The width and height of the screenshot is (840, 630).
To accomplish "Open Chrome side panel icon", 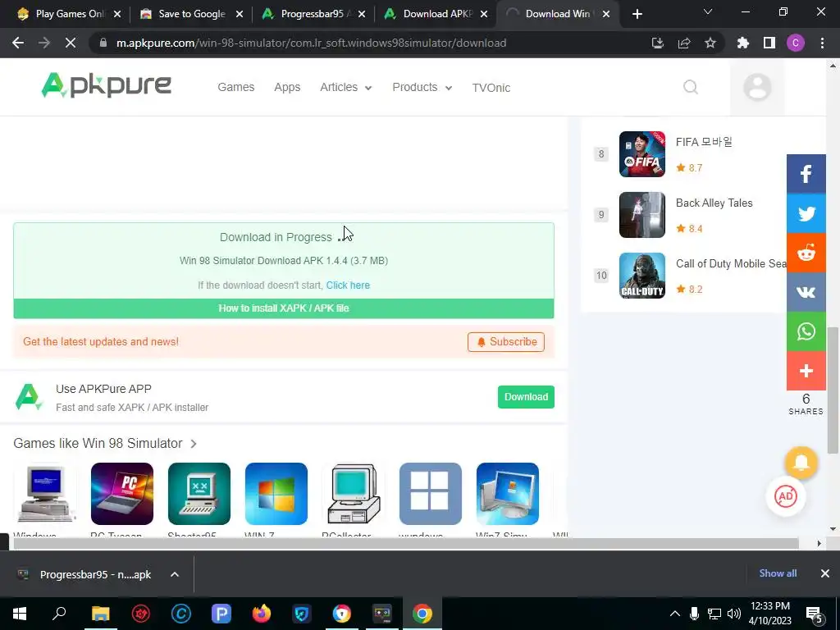I will (x=769, y=43).
